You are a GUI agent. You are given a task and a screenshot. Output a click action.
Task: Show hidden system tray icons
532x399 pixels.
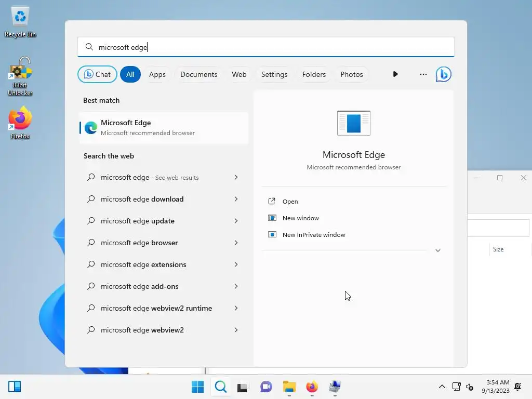click(x=442, y=387)
